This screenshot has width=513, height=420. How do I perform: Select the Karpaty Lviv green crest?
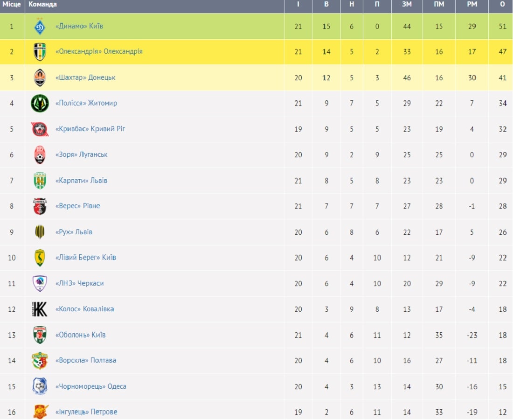pos(40,181)
